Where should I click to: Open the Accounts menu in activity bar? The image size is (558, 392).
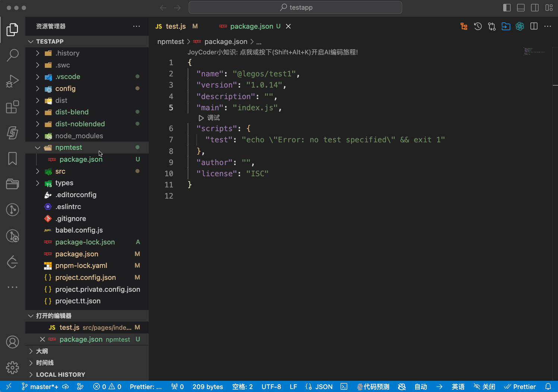point(12,342)
